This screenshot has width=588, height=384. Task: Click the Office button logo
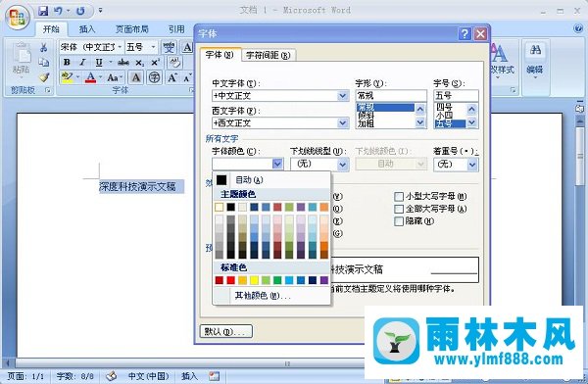[x=18, y=18]
